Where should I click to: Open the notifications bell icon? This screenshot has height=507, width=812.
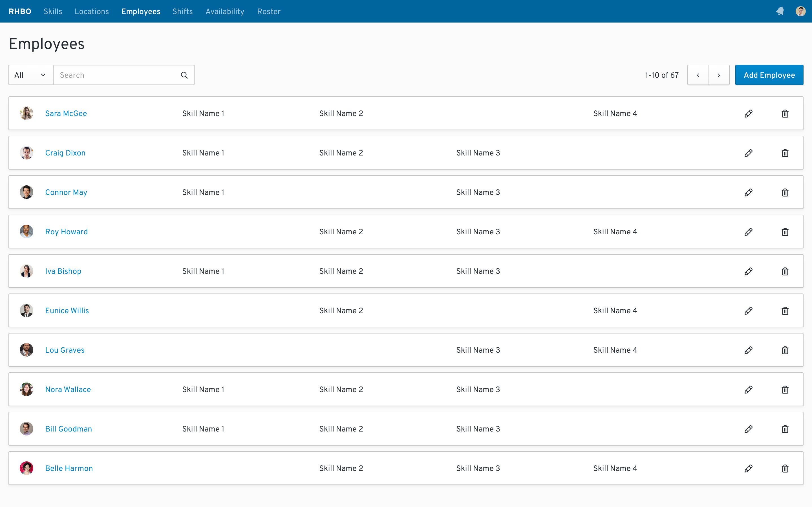coord(780,11)
